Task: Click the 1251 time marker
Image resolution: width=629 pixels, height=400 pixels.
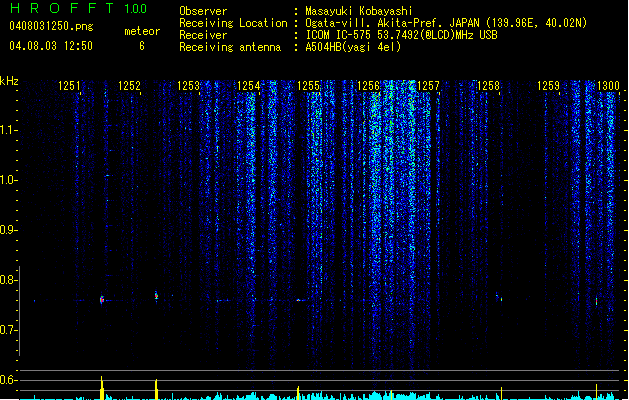Action: (x=69, y=85)
